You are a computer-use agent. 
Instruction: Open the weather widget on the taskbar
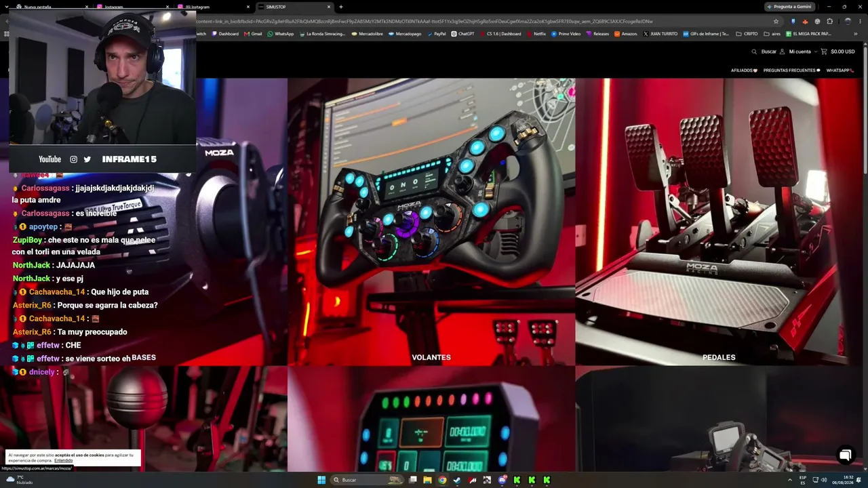(x=19, y=480)
